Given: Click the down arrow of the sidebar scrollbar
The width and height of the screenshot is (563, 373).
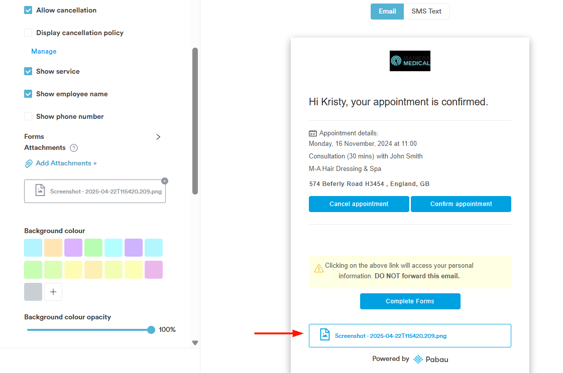Looking at the screenshot, I should (195, 343).
